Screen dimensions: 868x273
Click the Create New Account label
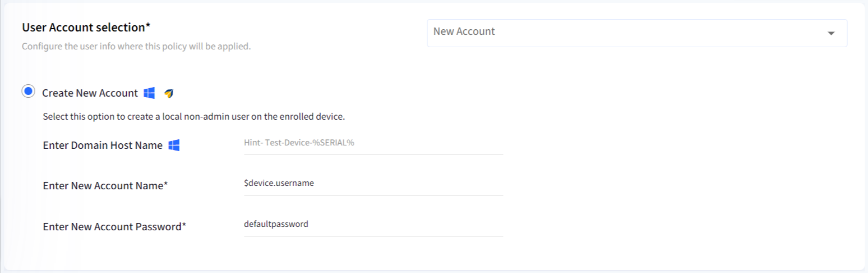pyautogui.click(x=90, y=93)
